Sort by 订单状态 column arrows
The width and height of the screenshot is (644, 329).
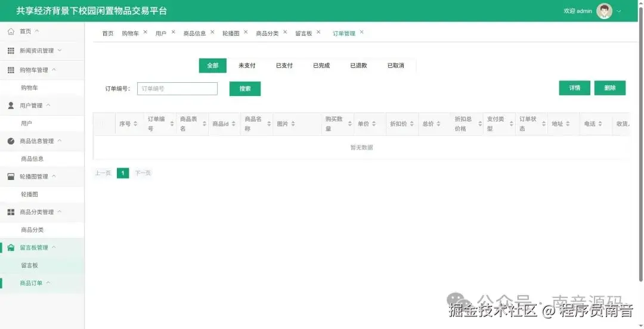pyautogui.click(x=544, y=123)
